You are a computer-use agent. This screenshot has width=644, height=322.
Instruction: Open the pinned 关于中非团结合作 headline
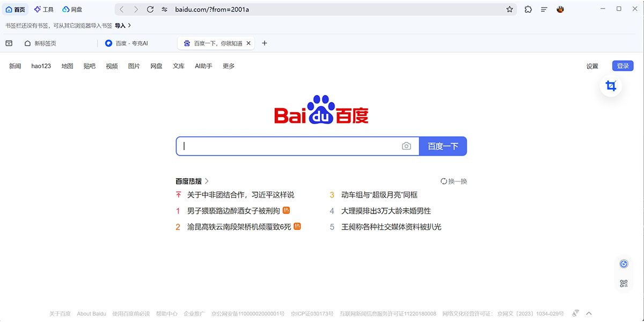[240, 195]
